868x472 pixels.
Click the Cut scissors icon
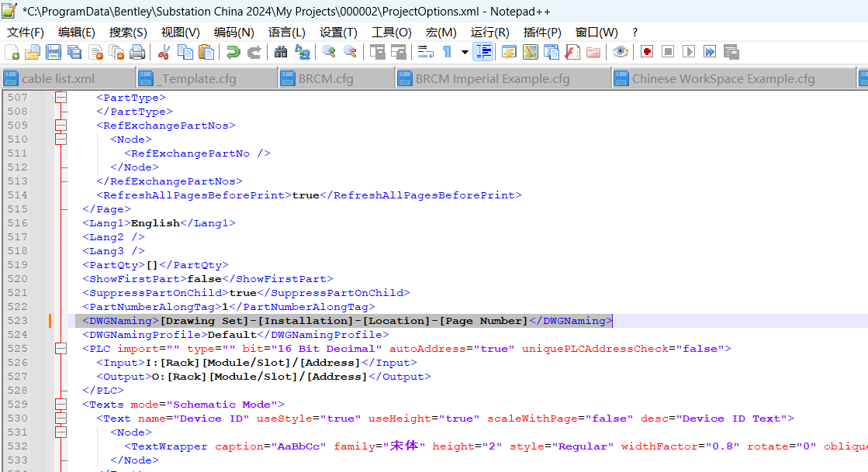point(164,52)
